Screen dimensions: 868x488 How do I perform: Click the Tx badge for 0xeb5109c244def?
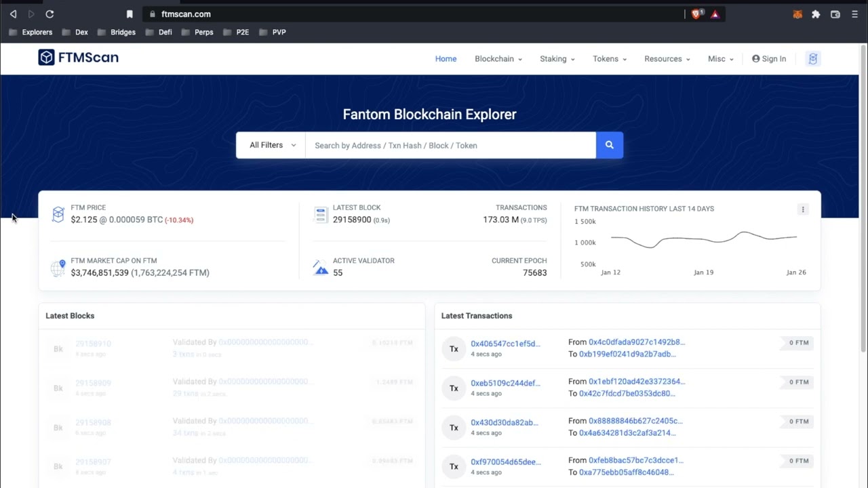(x=454, y=388)
